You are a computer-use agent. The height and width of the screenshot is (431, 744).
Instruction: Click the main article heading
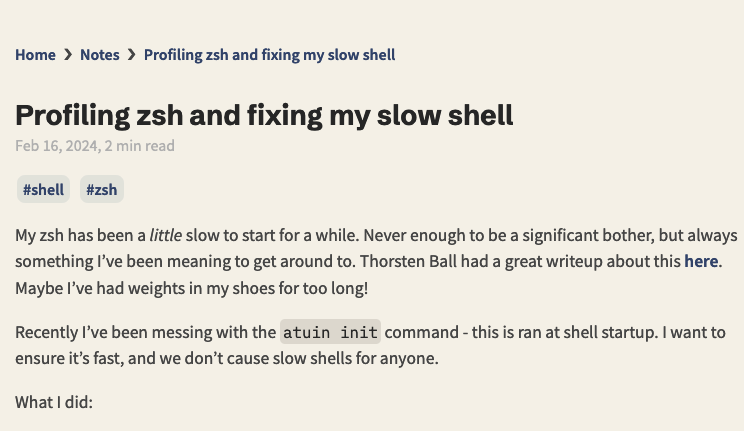click(264, 115)
